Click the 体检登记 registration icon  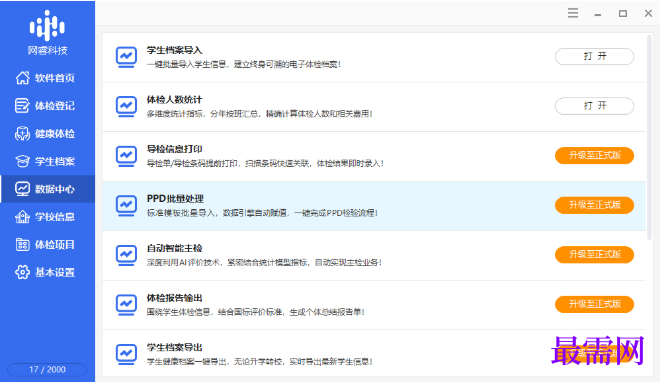22,105
